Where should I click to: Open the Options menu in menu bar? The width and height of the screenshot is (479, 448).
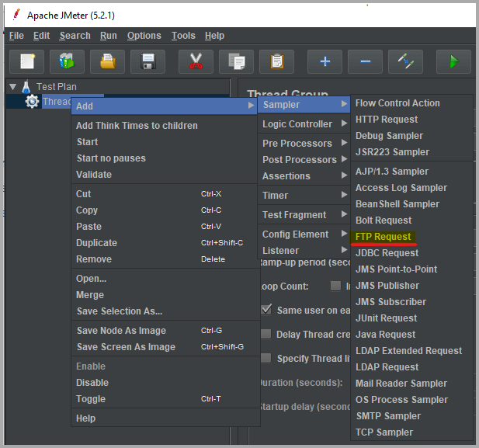[x=144, y=36]
